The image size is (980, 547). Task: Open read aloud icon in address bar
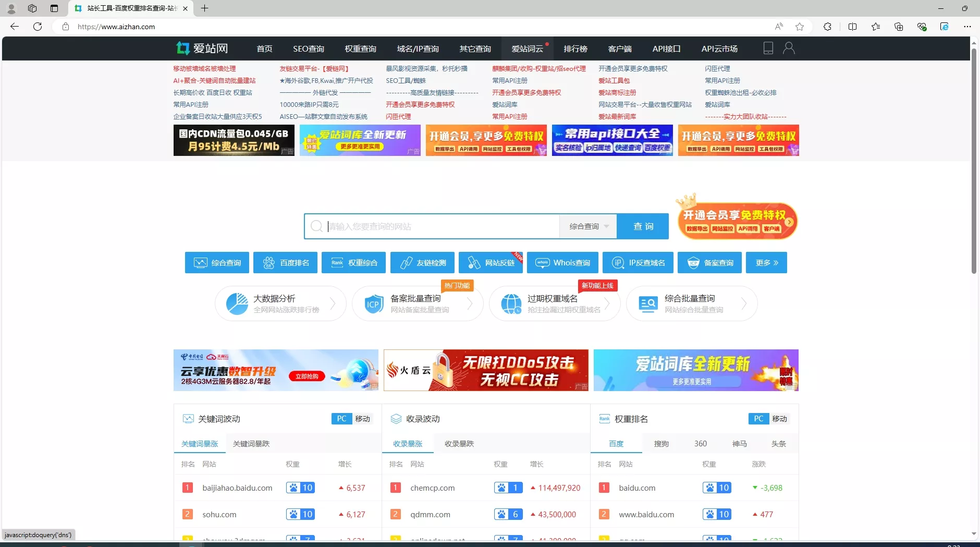pos(779,27)
